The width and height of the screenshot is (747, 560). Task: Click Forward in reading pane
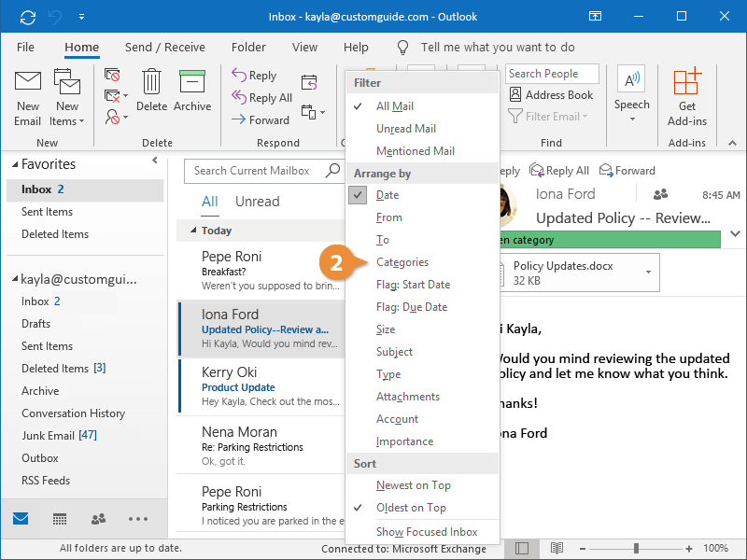click(x=627, y=171)
